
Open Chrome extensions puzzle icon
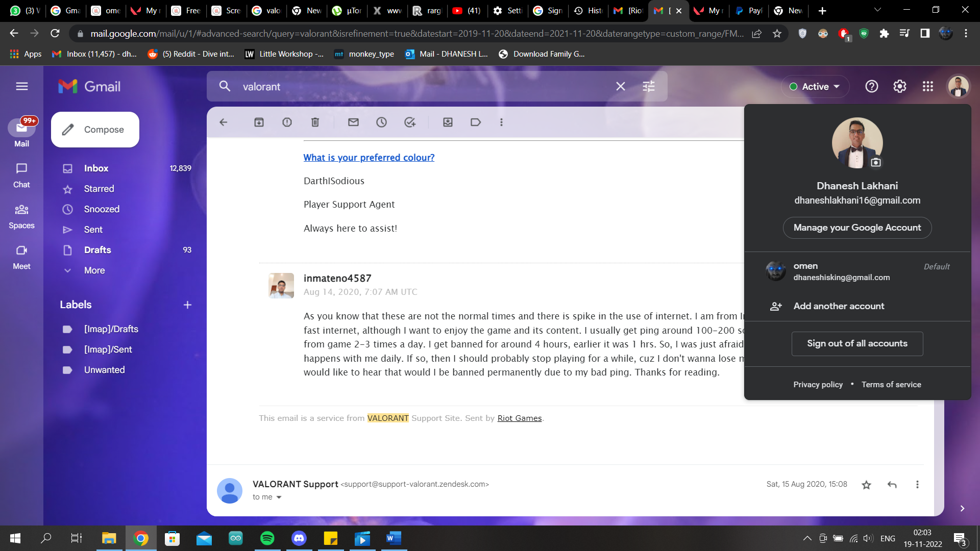coord(884,34)
